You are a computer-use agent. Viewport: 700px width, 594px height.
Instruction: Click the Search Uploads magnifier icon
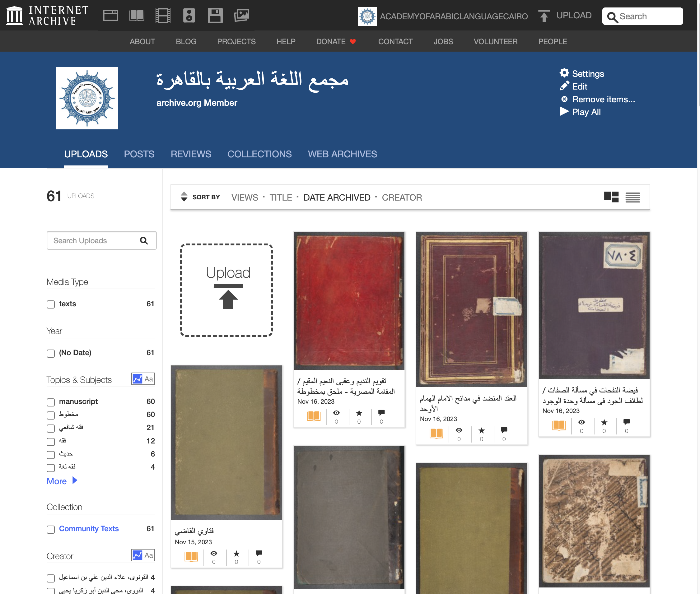point(144,240)
